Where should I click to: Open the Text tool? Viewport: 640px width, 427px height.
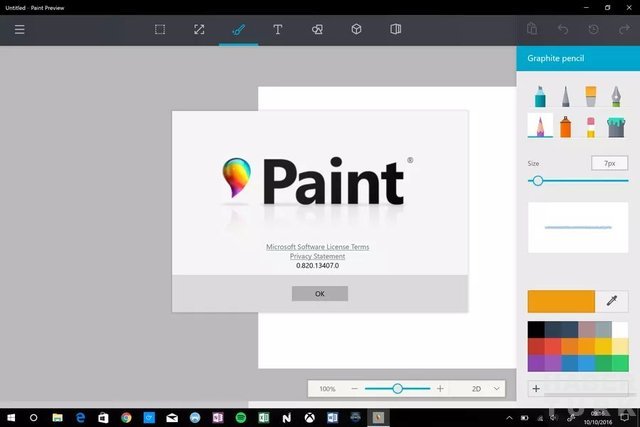point(278,30)
